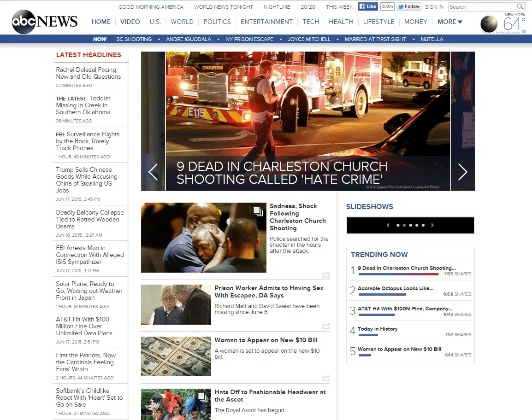Open the U.S. news section
Image resolution: width=532 pixels, height=420 pixels.
(x=155, y=22)
